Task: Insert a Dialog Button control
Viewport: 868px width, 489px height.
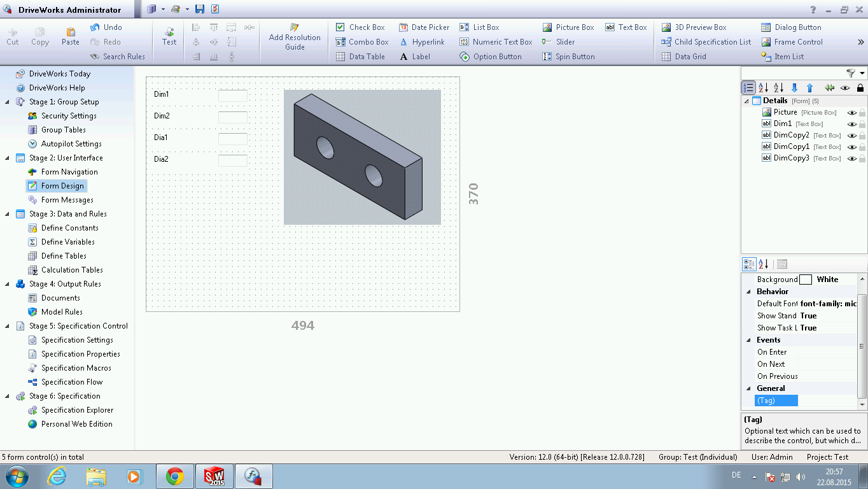Action: click(x=791, y=27)
